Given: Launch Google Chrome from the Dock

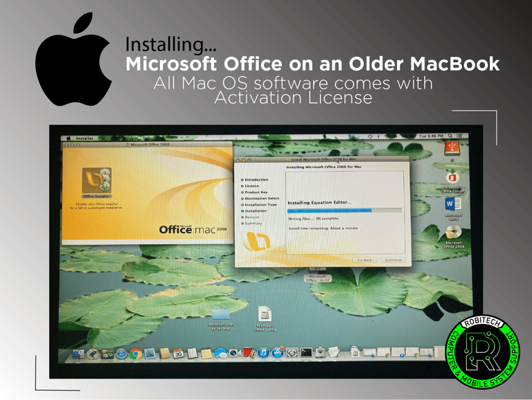Looking at the screenshot, I should 135,354.
